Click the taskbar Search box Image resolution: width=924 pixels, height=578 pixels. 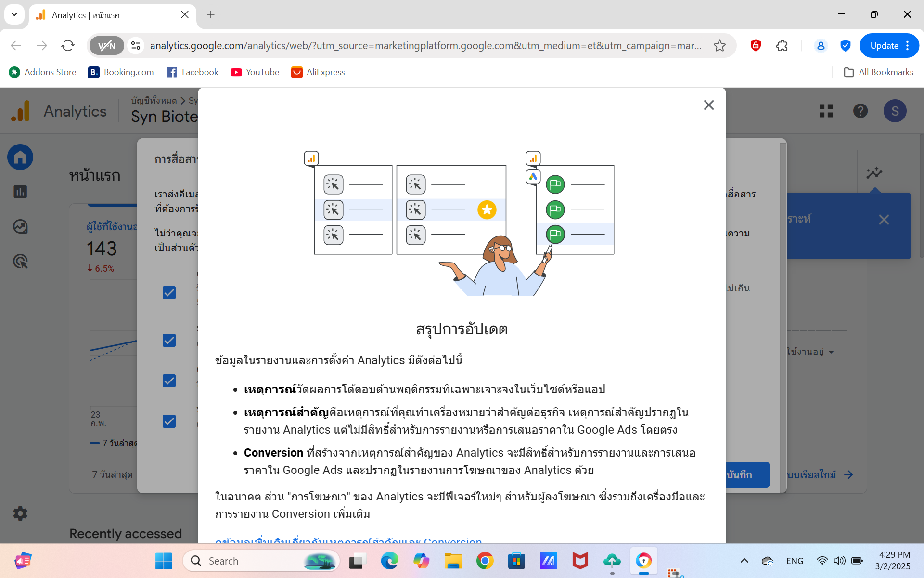[x=261, y=561]
